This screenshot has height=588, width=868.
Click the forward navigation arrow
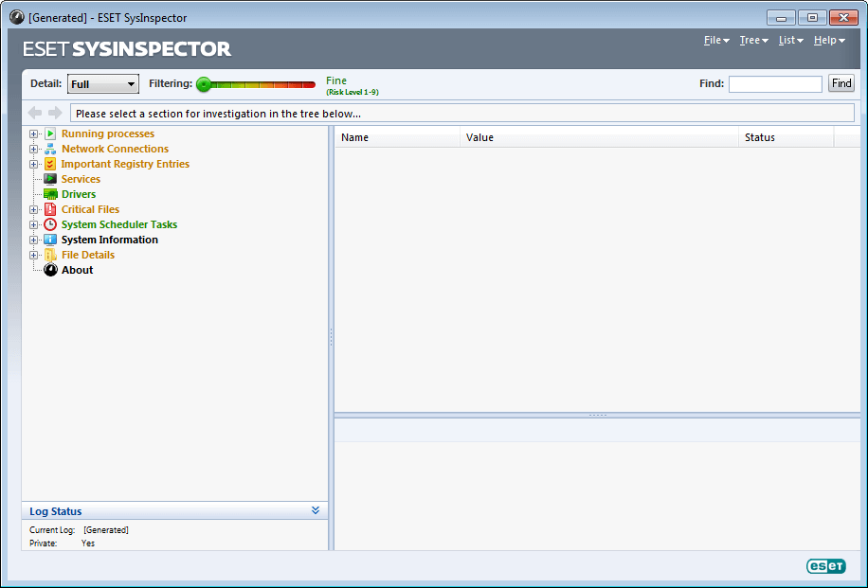click(x=55, y=113)
